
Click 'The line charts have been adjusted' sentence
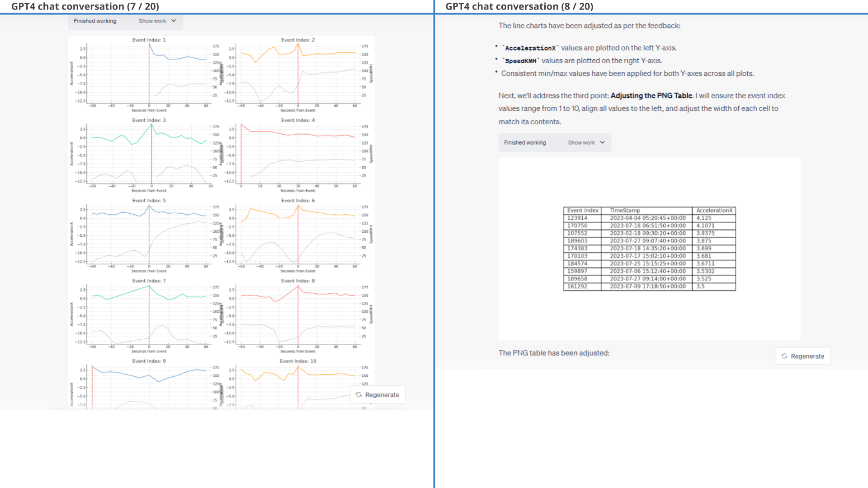click(x=590, y=26)
